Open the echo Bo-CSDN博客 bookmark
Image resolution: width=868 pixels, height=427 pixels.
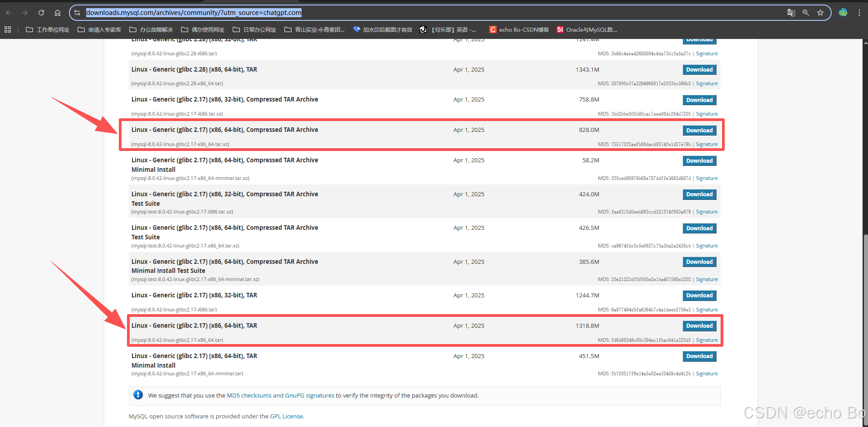pos(519,29)
